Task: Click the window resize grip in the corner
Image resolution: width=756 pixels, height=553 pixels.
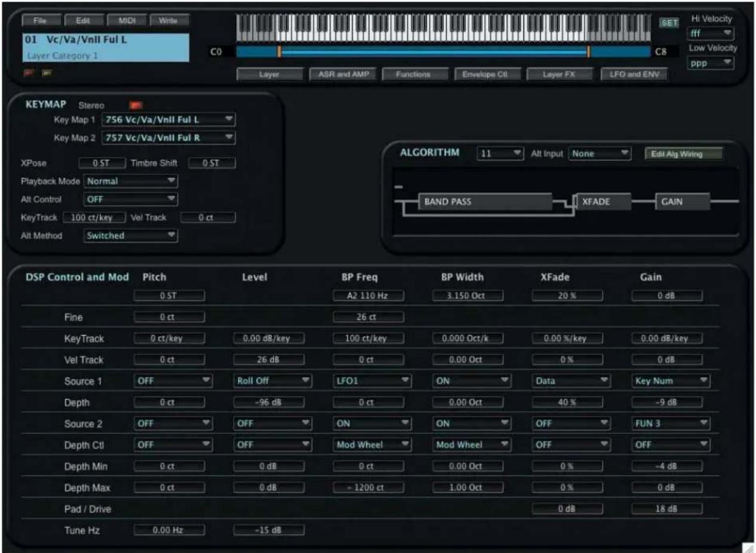Action: (x=749, y=547)
